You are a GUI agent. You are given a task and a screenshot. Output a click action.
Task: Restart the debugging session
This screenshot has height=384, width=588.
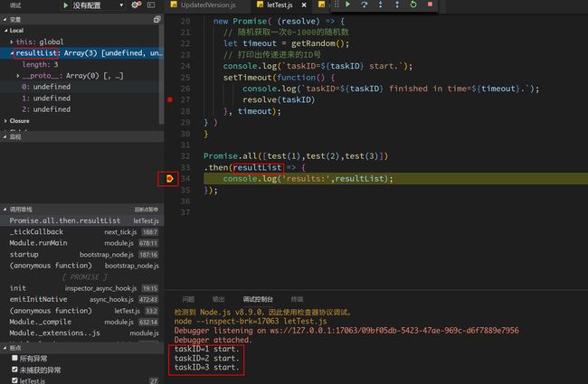click(x=413, y=5)
